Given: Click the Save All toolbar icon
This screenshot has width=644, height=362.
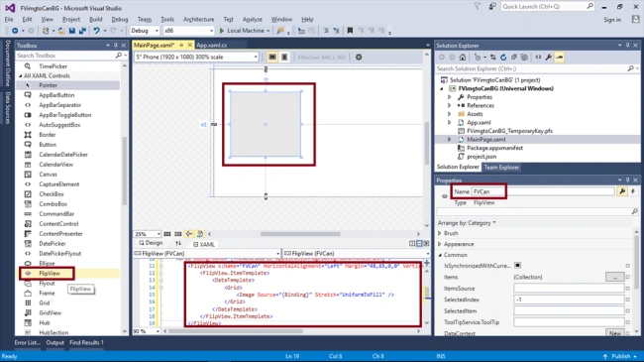Looking at the screenshot, I should tap(82, 31).
